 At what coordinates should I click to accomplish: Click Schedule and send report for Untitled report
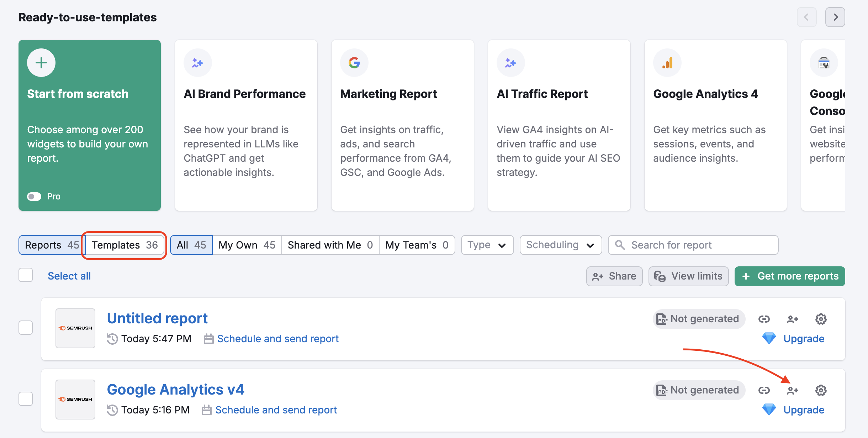(x=278, y=339)
